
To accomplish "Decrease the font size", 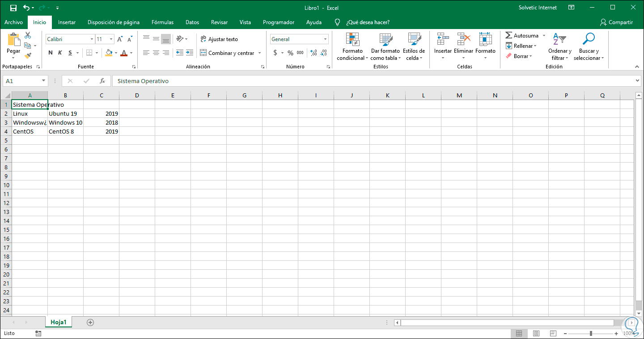I will pyautogui.click(x=129, y=39).
